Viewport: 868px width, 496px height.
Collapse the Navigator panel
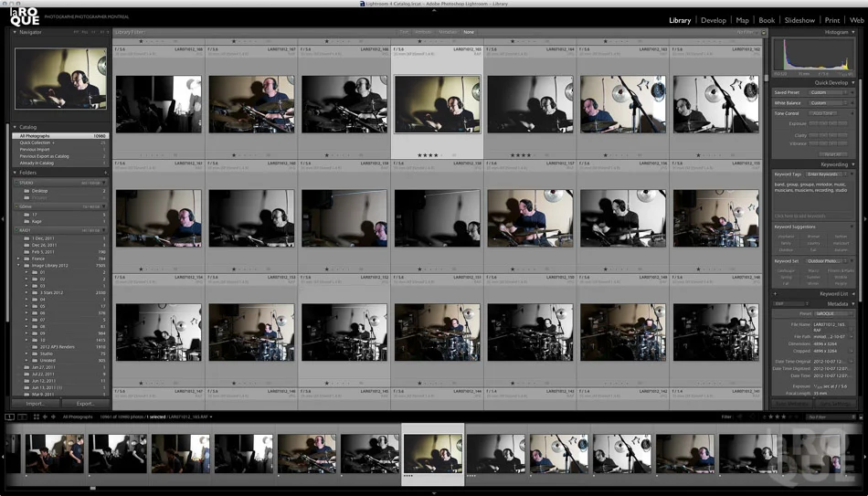tap(15, 32)
